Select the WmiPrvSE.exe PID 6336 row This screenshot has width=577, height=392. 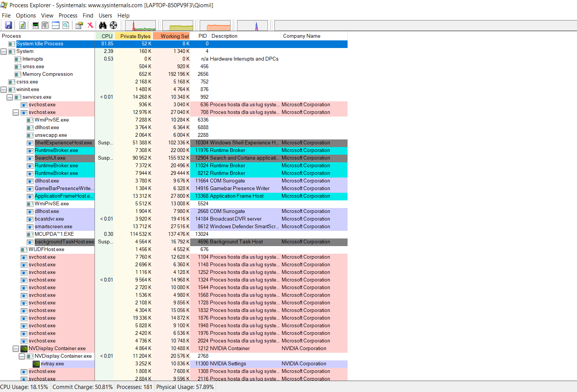click(x=174, y=120)
